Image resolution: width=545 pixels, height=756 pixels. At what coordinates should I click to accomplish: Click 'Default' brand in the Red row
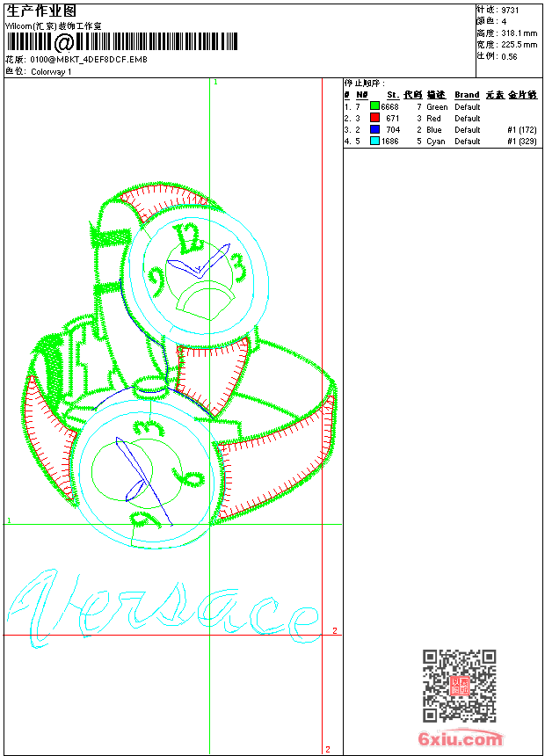click(x=468, y=118)
